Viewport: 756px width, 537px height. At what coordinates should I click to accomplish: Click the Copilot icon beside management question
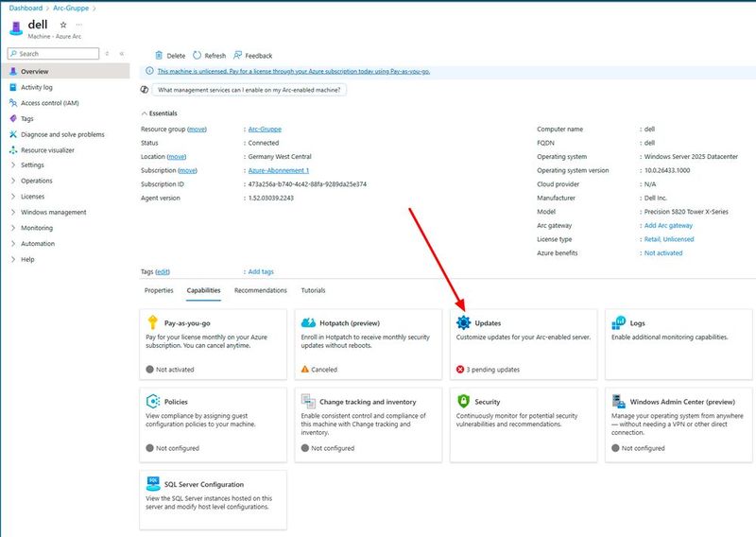pyautogui.click(x=145, y=90)
